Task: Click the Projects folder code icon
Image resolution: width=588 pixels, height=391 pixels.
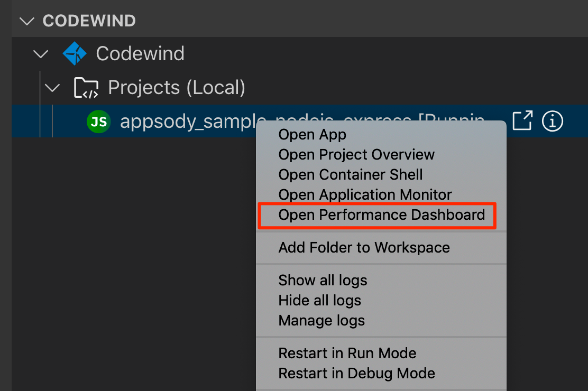Action: [x=86, y=87]
